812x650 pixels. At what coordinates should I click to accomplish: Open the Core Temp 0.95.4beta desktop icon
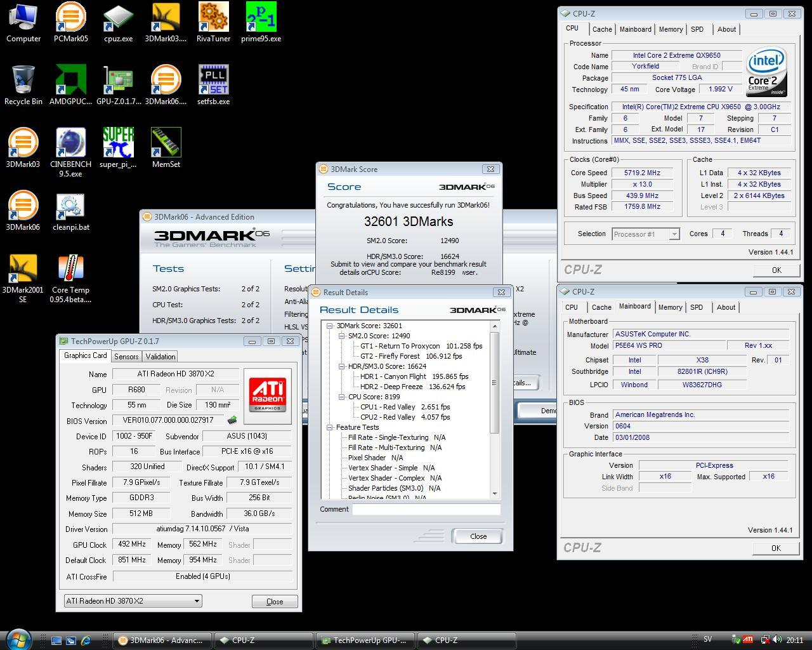(70, 278)
